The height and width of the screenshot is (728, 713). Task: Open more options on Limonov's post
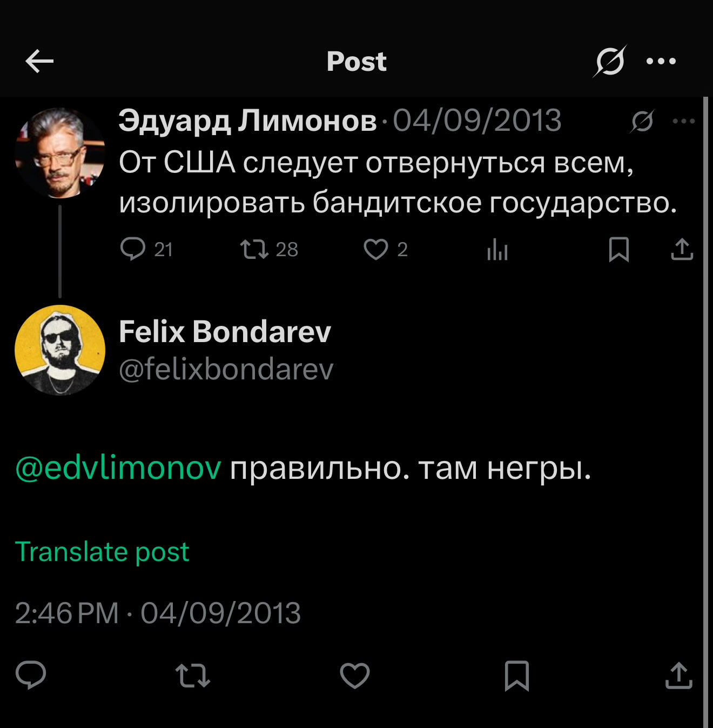[x=683, y=121]
